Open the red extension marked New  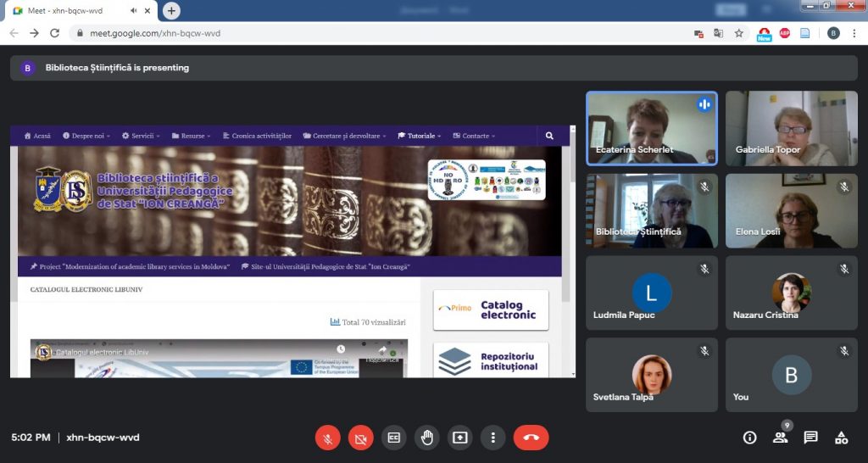tap(765, 34)
